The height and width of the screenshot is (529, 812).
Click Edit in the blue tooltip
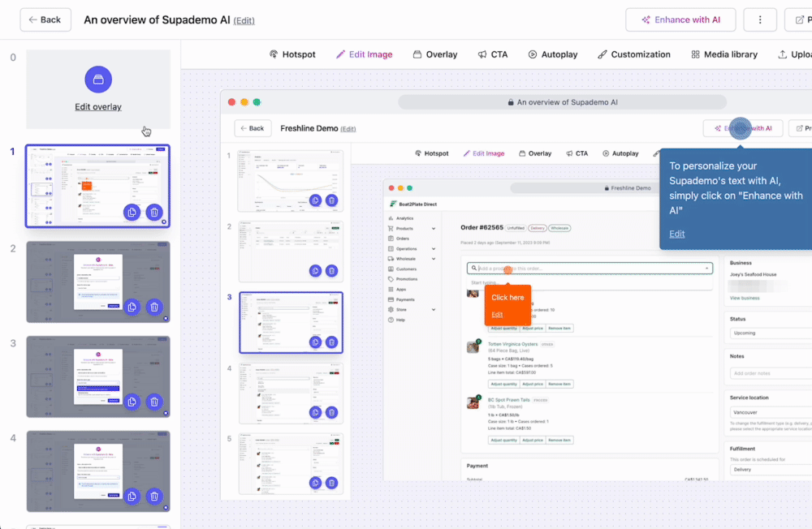[677, 234]
